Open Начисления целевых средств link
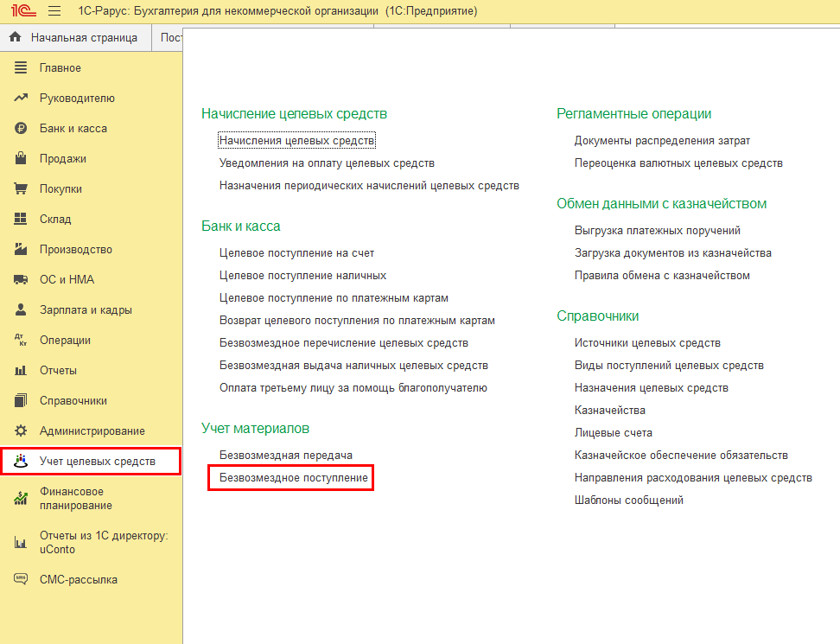The image size is (840, 644). pyautogui.click(x=296, y=140)
